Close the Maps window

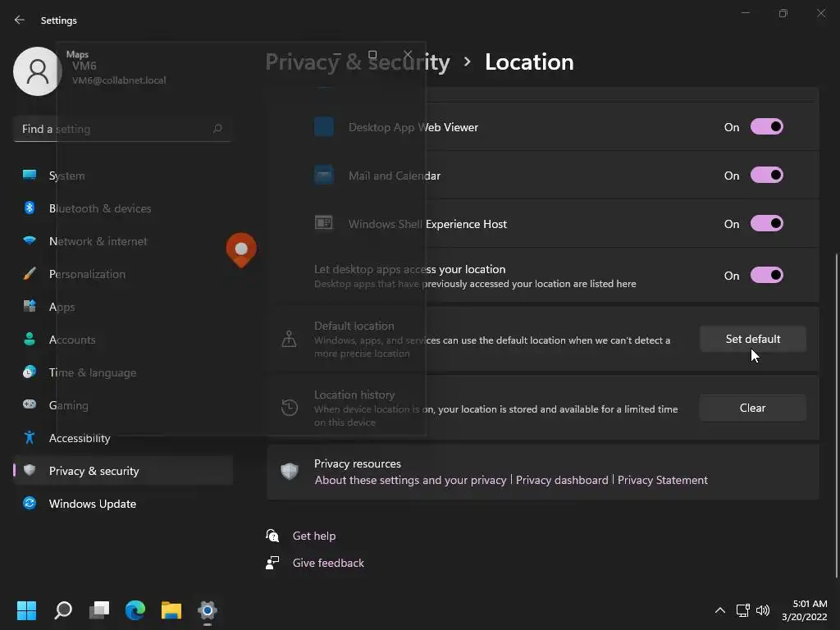(408, 54)
